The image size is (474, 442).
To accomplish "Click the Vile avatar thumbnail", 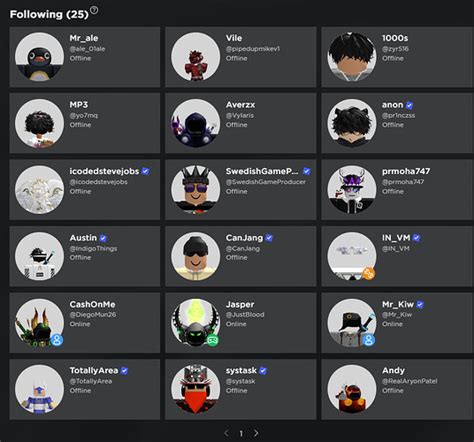I will [195, 56].
